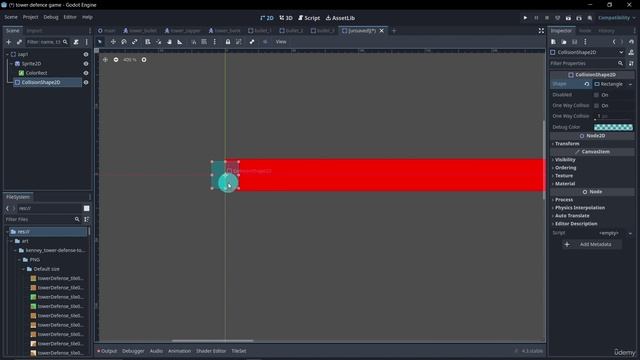Open the Script empty dropdown

(x=613, y=233)
